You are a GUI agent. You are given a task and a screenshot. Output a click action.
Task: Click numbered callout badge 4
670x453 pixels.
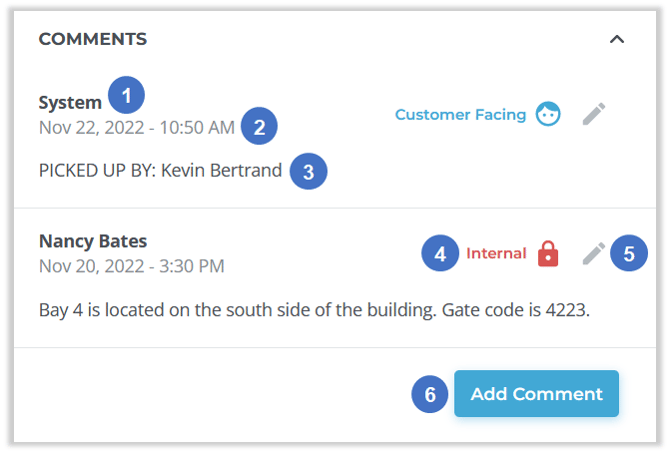(440, 254)
